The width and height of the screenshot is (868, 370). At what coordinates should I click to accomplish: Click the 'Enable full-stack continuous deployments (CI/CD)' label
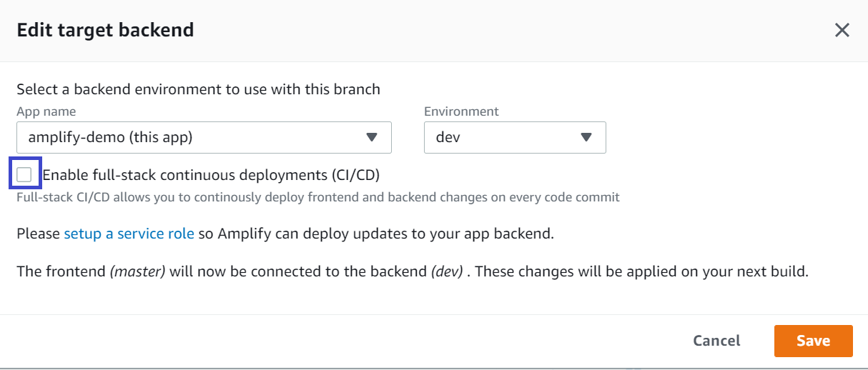click(x=211, y=174)
